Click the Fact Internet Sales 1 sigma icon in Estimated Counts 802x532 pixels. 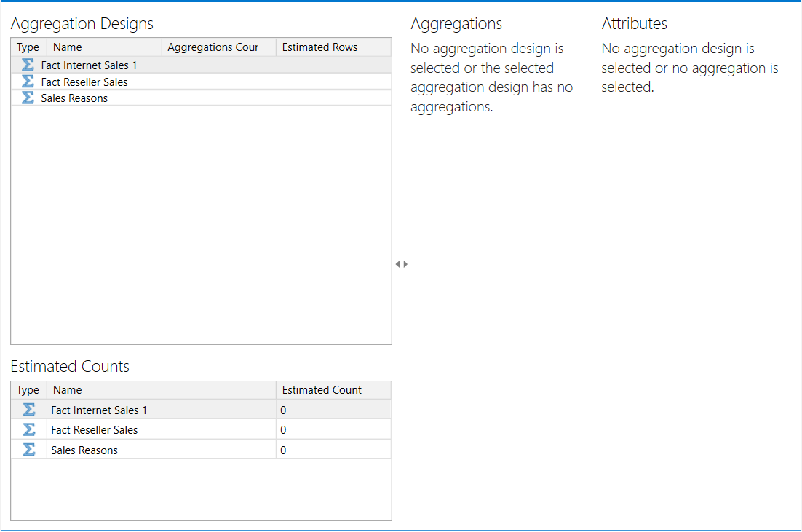[28, 410]
